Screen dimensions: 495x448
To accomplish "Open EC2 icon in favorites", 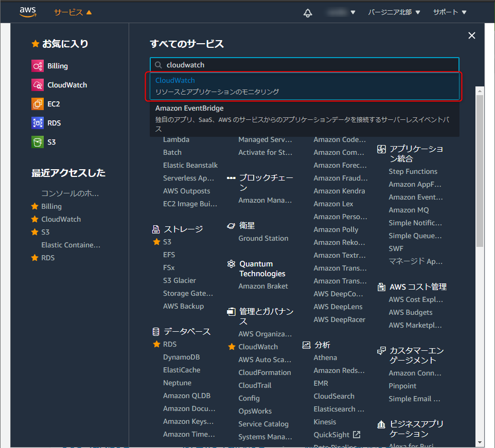I will click(x=38, y=104).
